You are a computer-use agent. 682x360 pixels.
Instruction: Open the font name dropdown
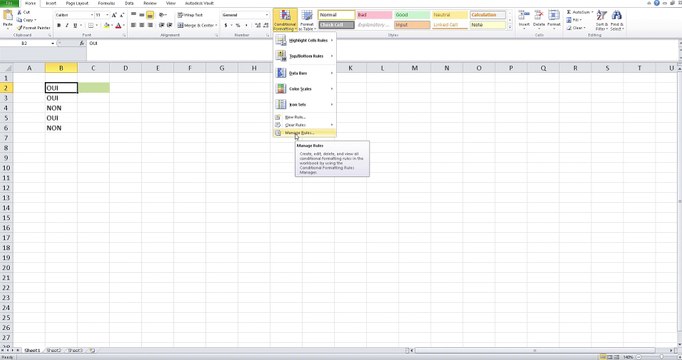point(92,15)
